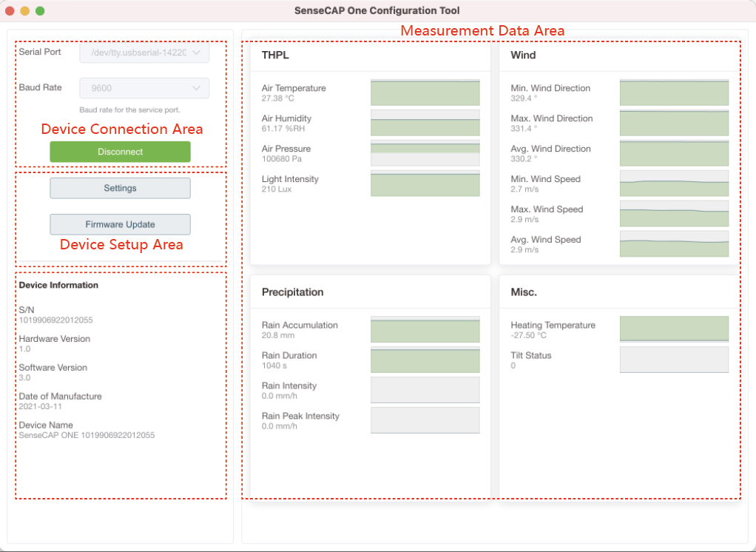This screenshot has height=552, width=756.
Task: Click the 330.2 ° wind direction value
Action: point(524,159)
